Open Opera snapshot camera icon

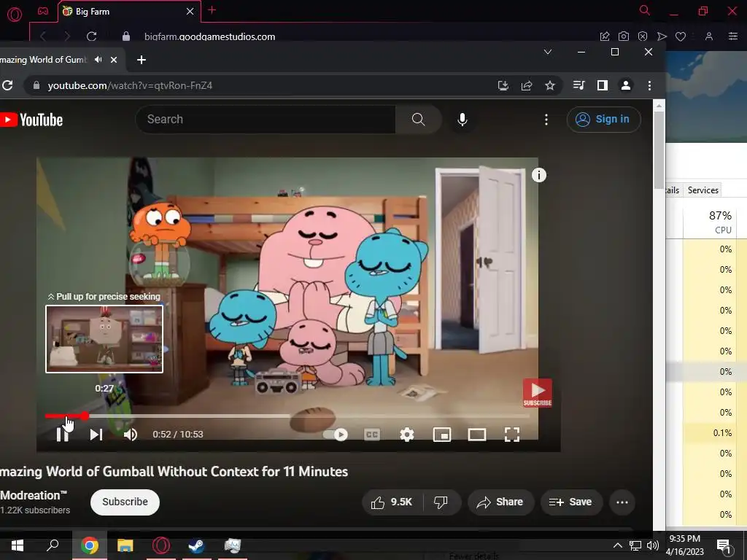pyautogui.click(x=624, y=36)
